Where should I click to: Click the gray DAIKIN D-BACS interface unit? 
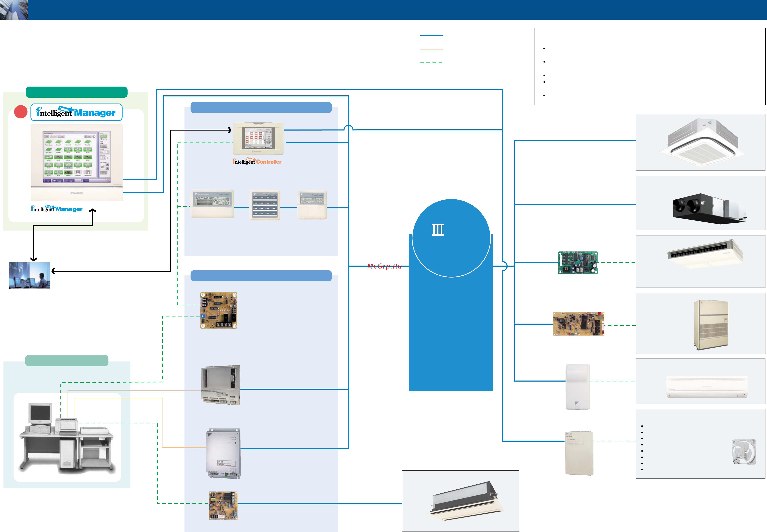[221, 385]
